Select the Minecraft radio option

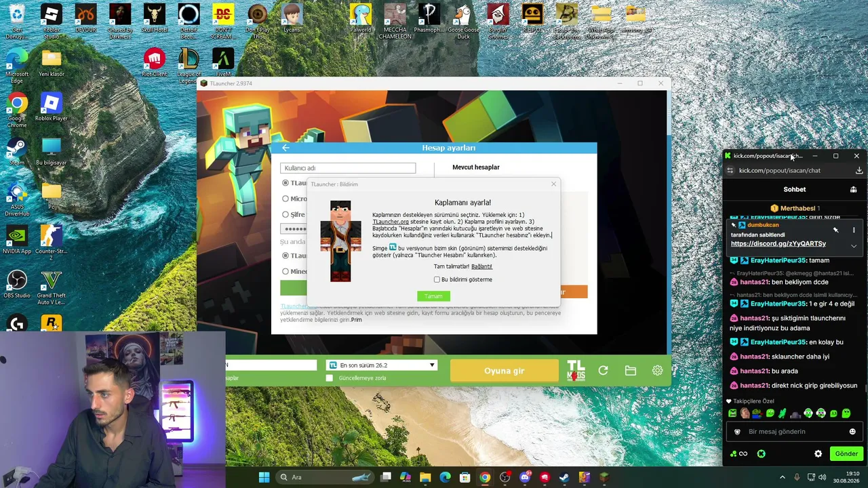click(285, 271)
